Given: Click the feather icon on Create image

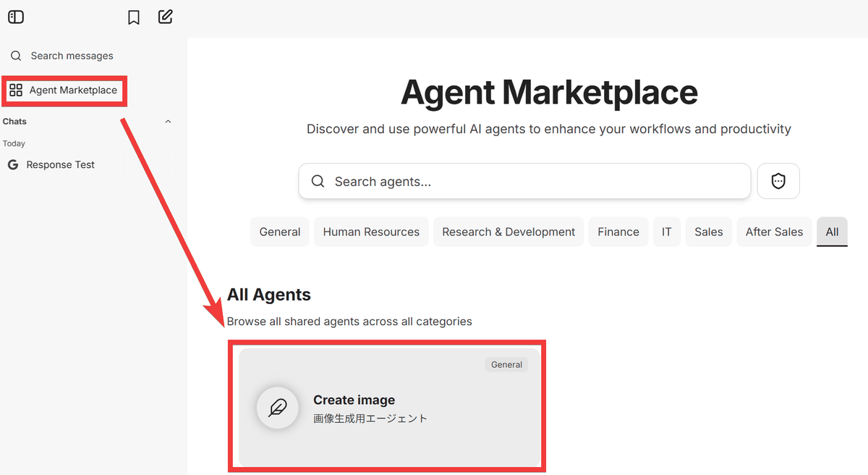Looking at the screenshot, I should [x=278, y=408].
